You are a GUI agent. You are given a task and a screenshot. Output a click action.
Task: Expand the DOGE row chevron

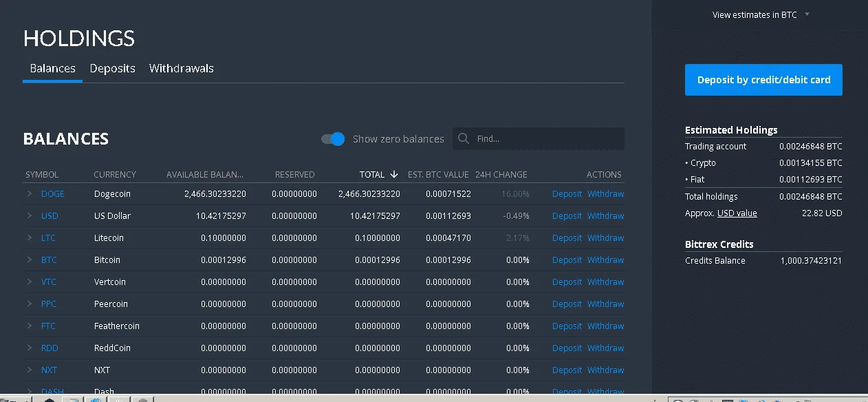pyautogui.click(x=30, y=193)
